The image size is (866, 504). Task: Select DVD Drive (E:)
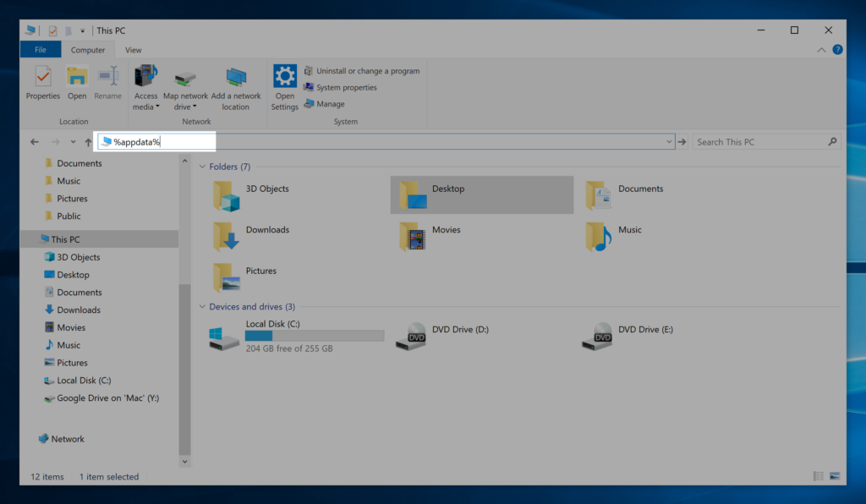(x=628, y=336)
